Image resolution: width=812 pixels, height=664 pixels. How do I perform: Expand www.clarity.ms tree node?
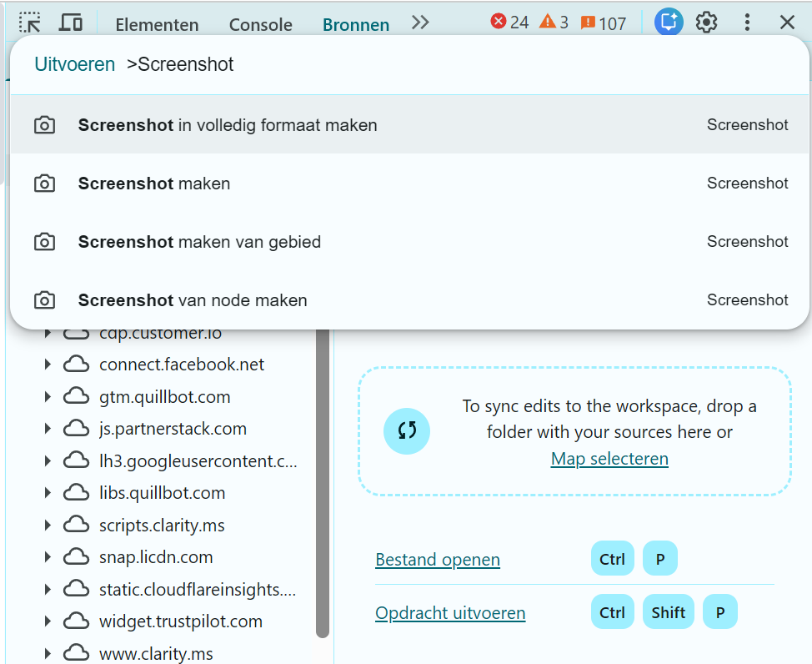point(48,654)
